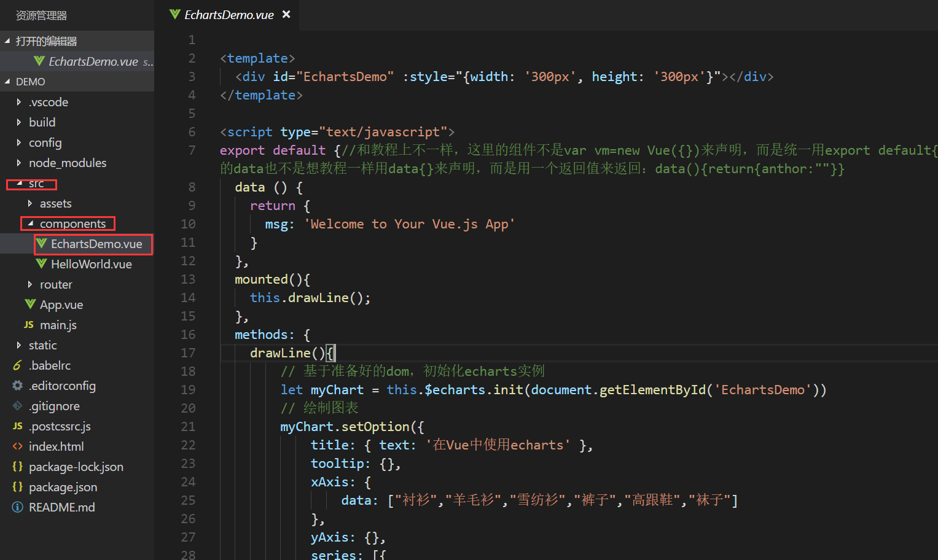Screen dimensions: 938x560
Task: Click line number 7 in the gutter
Action: coord(192,150)
